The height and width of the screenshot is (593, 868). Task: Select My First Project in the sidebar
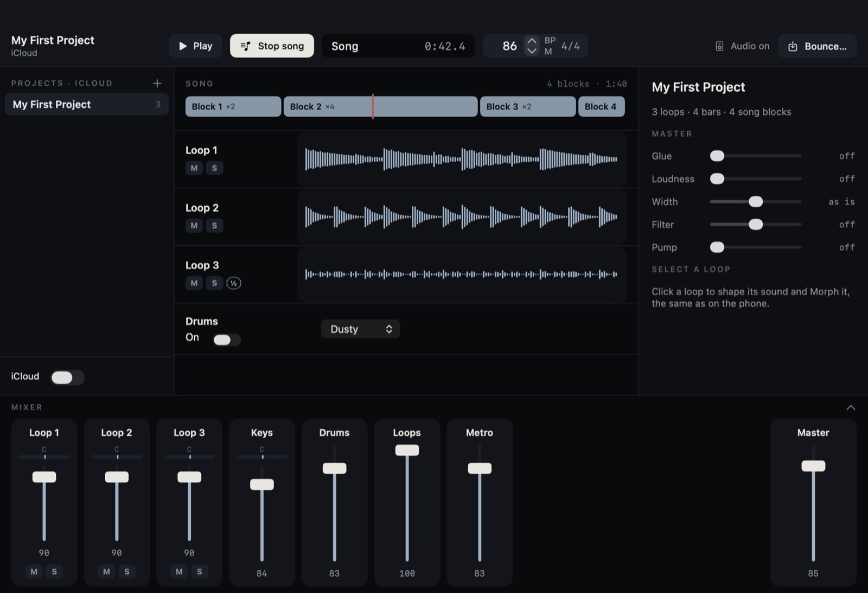coord(87,104)
